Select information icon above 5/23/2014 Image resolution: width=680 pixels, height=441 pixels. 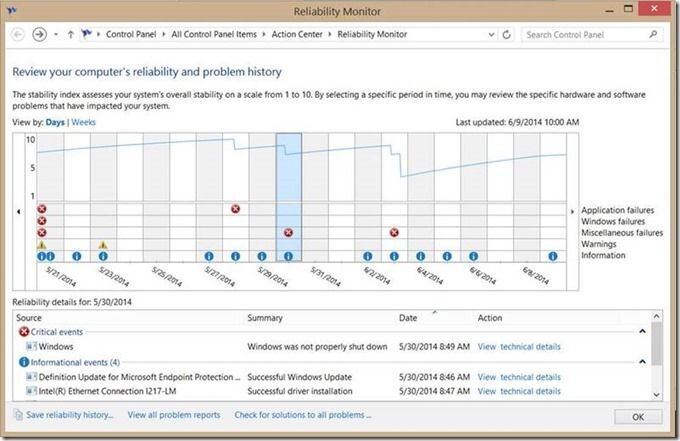103,256
